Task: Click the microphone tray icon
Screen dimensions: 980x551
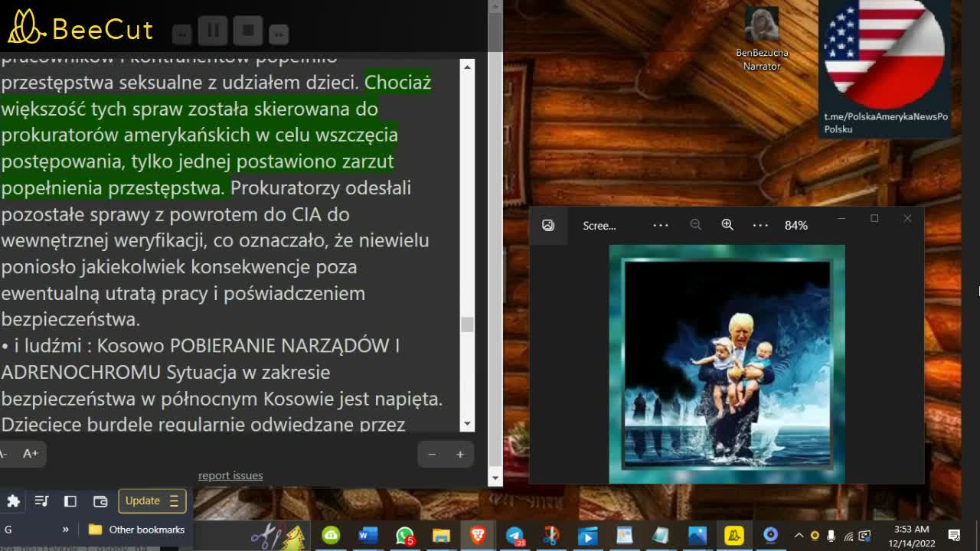Action: (831, 536)
